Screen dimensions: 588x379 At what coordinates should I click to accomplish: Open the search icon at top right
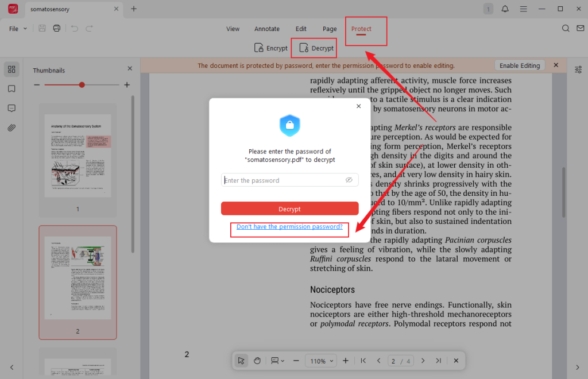click(x=566, y=28)
